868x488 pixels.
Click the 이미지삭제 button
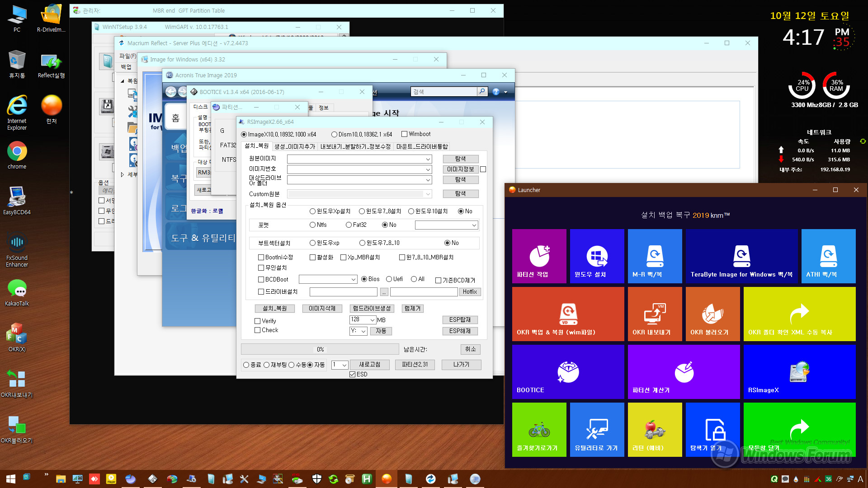click(322, 308)
